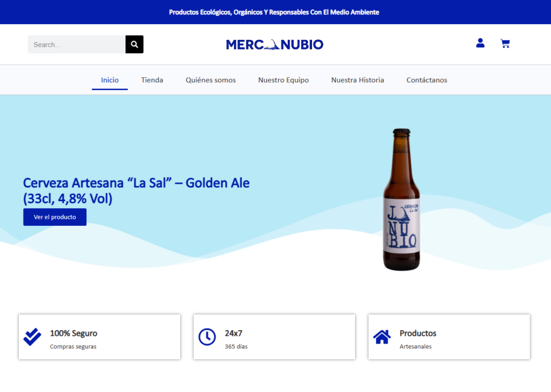Click the house icon beside Productos
This screenshot has height=392, width=551.
point(382,337)
